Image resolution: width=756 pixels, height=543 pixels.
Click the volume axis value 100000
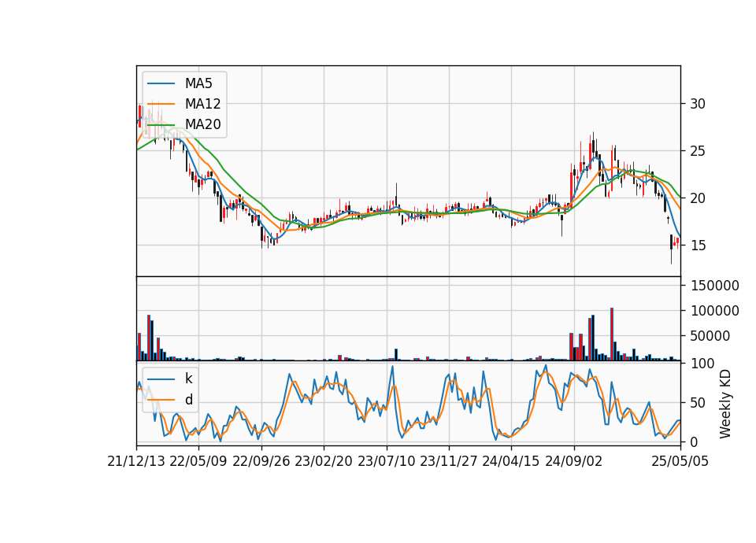715,311
